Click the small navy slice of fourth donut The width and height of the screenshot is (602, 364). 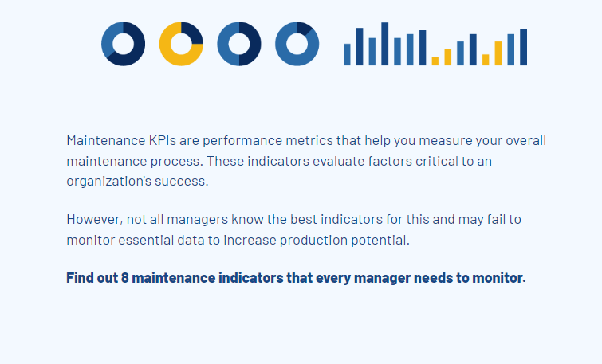[304, 29]
